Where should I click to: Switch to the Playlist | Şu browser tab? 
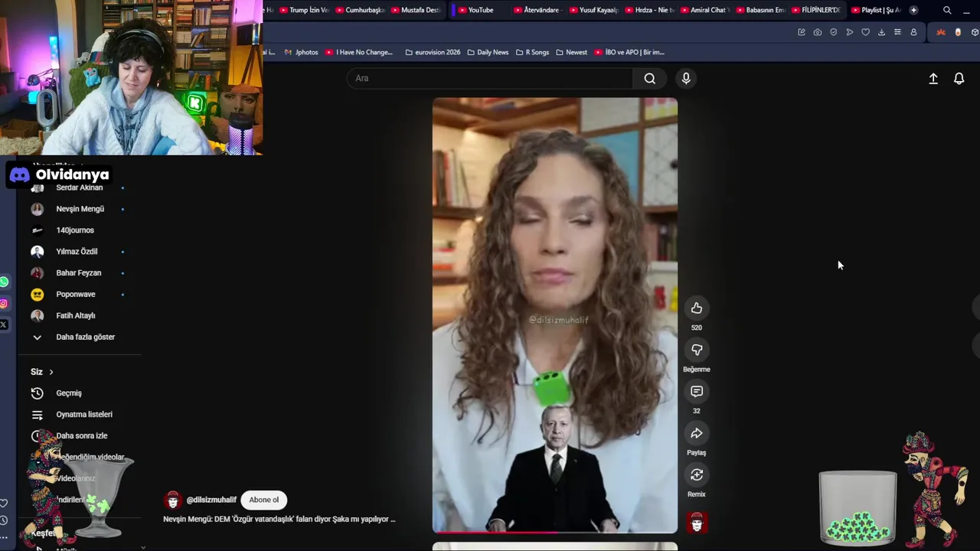pyautogui.click(x=876, y=10)
